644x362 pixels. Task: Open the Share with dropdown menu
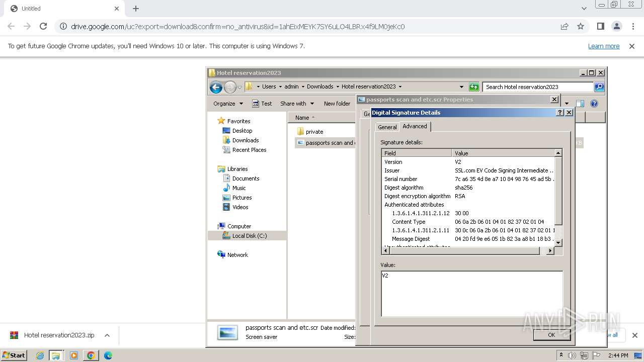pos(297,104)
